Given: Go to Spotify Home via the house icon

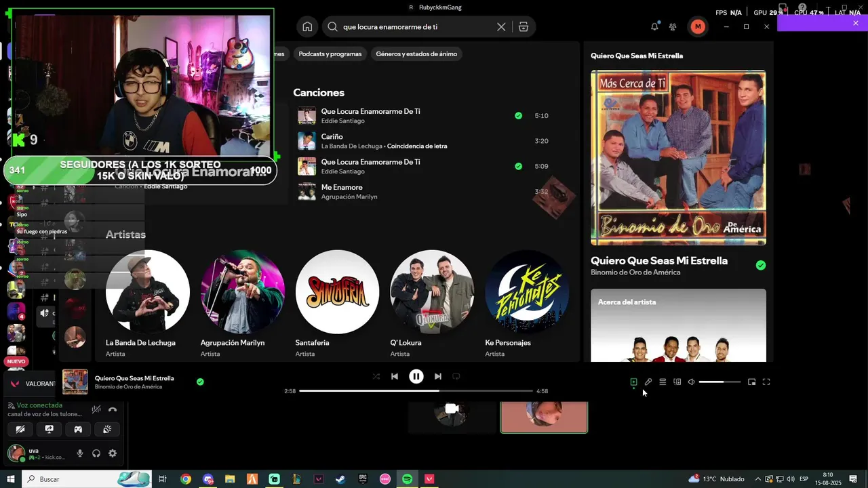Looking at the screenshot, I should coord(307,27).
